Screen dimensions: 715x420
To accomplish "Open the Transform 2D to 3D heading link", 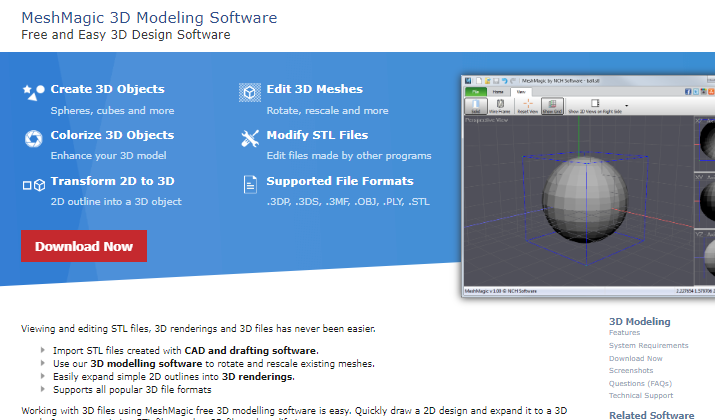I will (113, 181).
